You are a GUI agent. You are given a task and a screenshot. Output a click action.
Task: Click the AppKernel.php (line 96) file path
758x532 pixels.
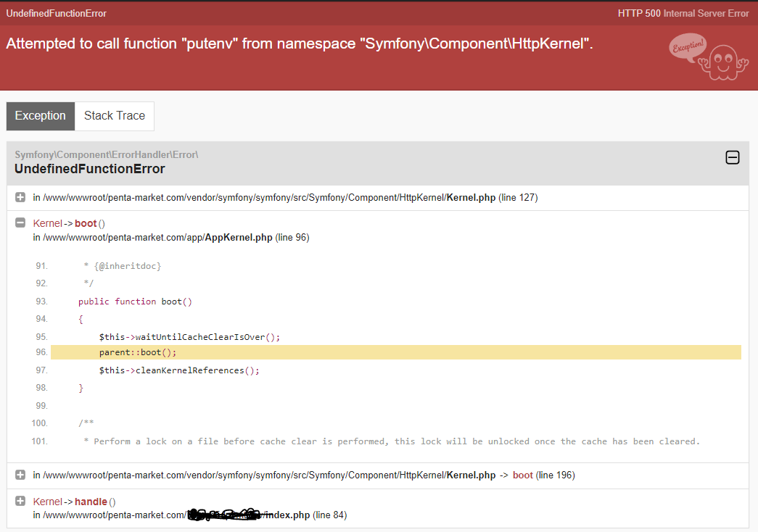coord(171,237)
